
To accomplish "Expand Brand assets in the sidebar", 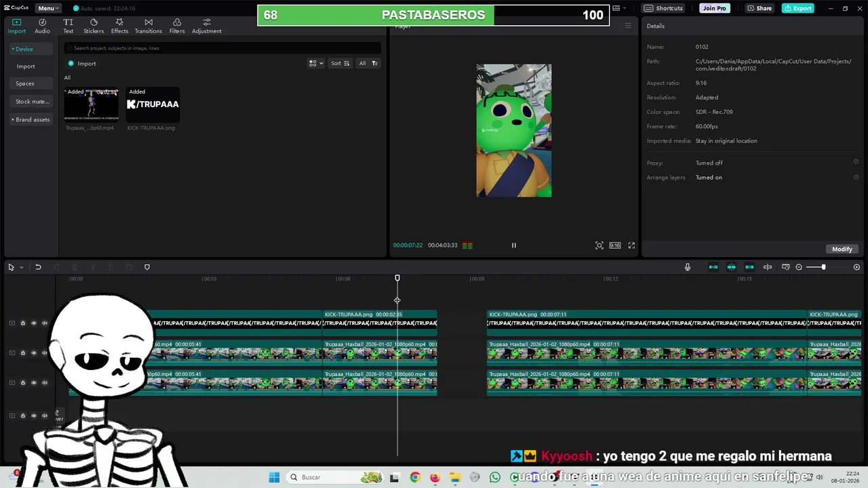I will pyautogui.click(x=30, y=119).
